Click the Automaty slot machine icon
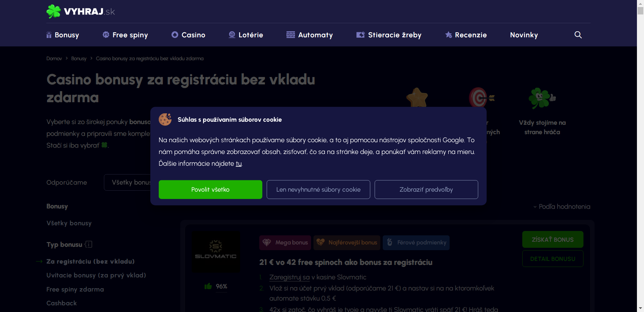The image size is (644, 312). (x=291, y=35)
